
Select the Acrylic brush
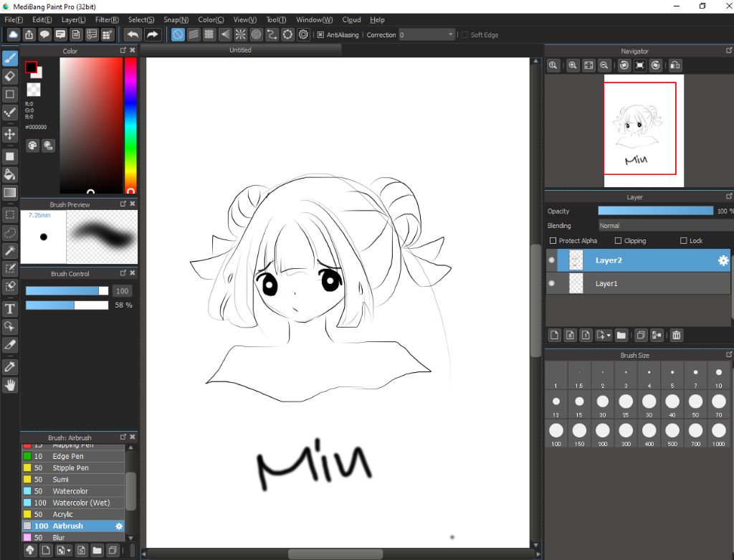tap(74, 515)
